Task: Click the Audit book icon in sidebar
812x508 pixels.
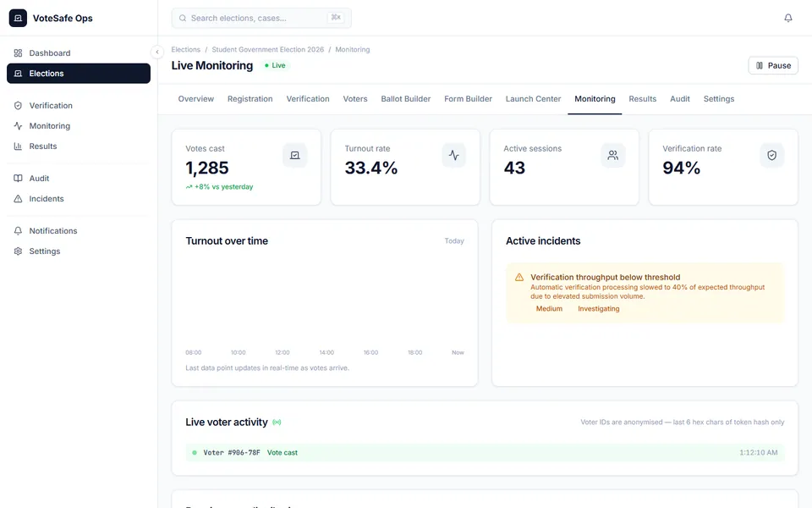Action: pyautogui.click(x=18, y=179)
